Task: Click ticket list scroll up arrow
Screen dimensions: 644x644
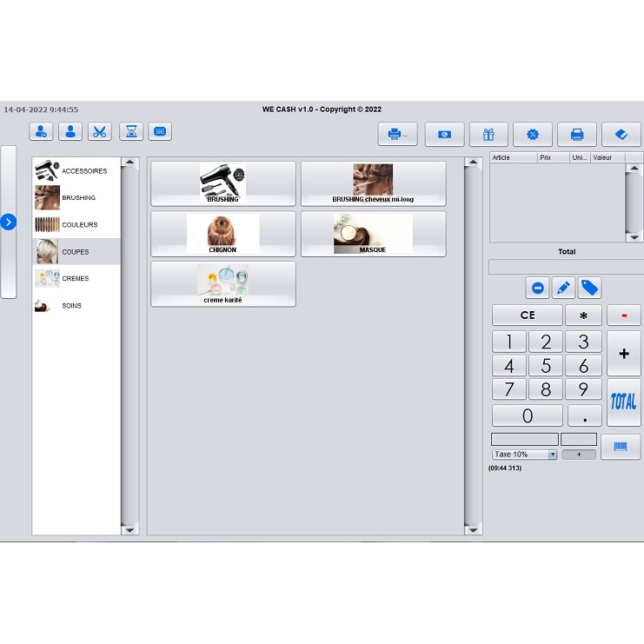Action: tap(634, 168)
